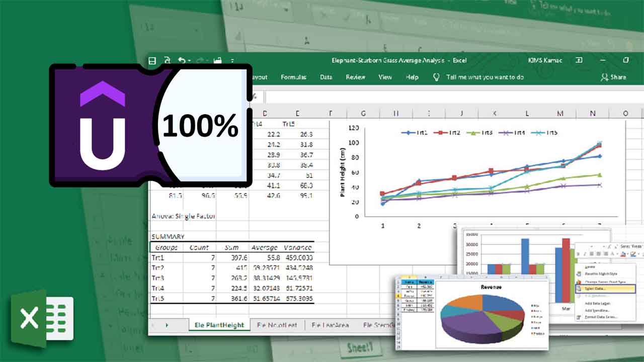Click the Save icon in the title bar
This screenshot has height=362, width=644.
[x=152, y=61]
